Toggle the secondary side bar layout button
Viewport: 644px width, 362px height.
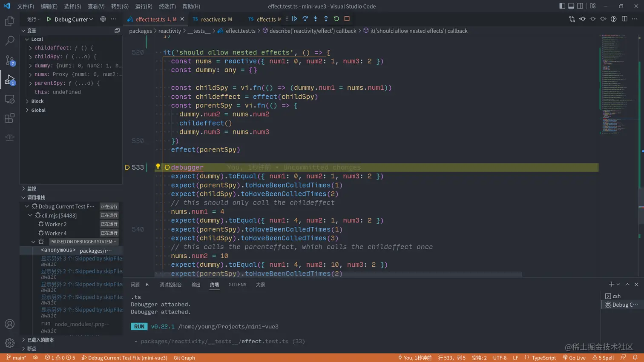click(580, 6)
